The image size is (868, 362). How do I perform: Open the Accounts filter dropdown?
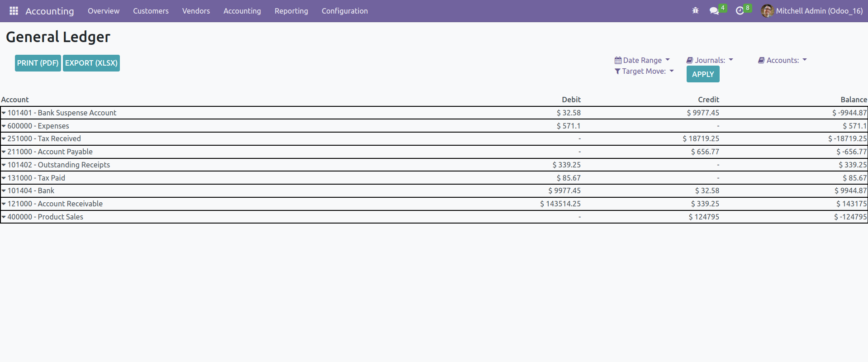[782, 60]
